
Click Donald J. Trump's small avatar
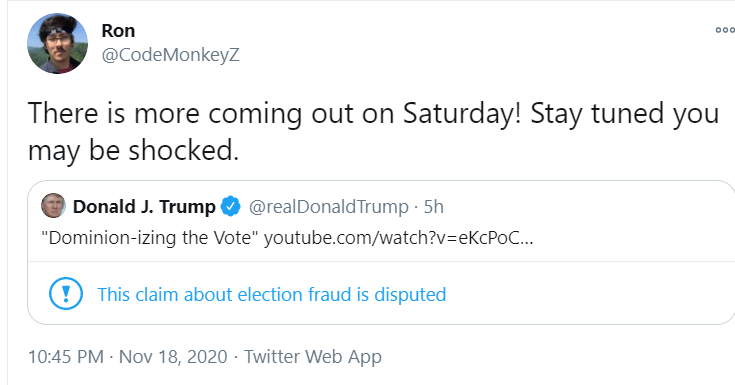click(x=53, y=205)
